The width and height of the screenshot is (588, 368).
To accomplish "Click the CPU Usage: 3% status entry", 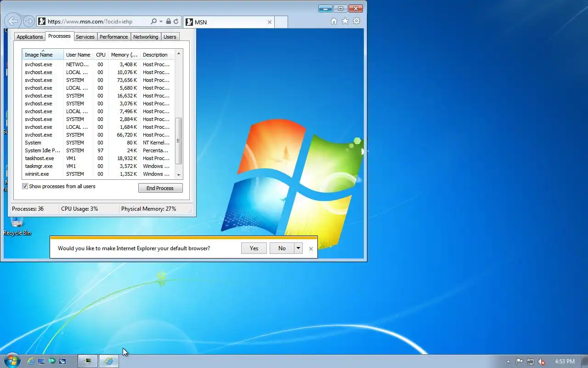I will pos(79,209).
